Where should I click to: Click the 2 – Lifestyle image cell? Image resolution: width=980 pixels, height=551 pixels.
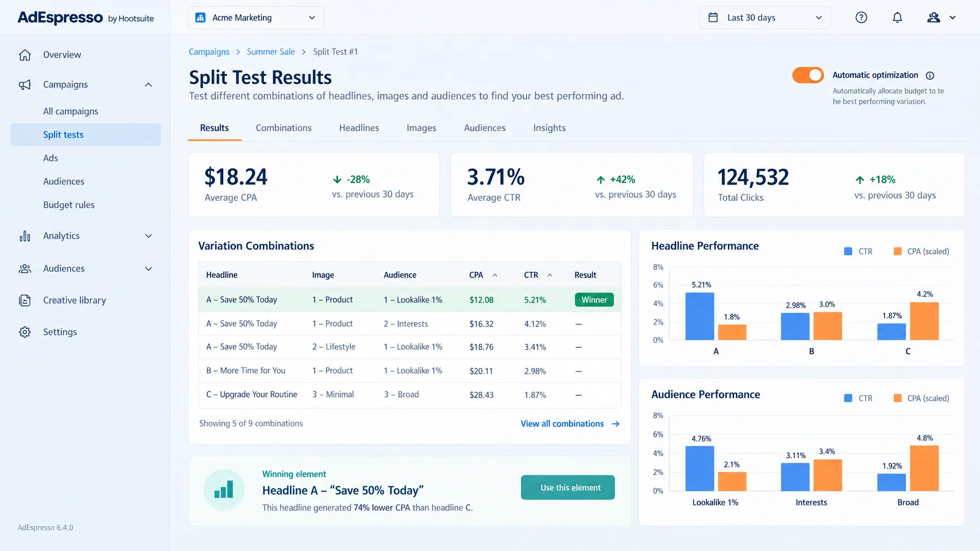point(334,347)
